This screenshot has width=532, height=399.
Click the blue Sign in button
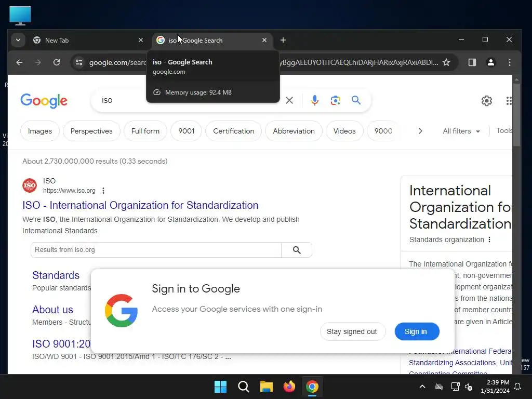417,331
